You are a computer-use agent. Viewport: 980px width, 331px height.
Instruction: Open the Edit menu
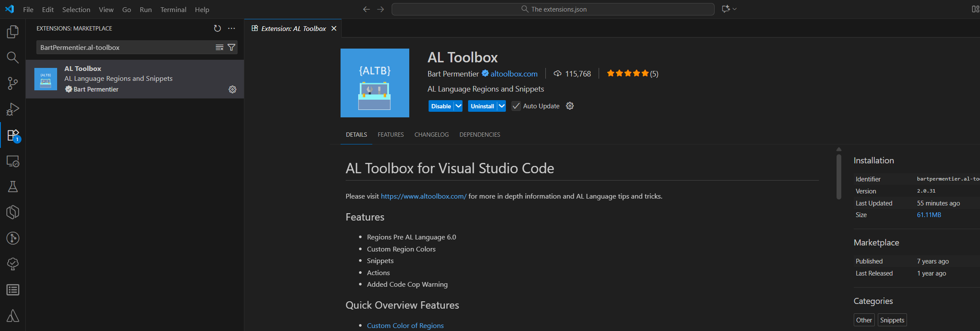click(48, 9)
